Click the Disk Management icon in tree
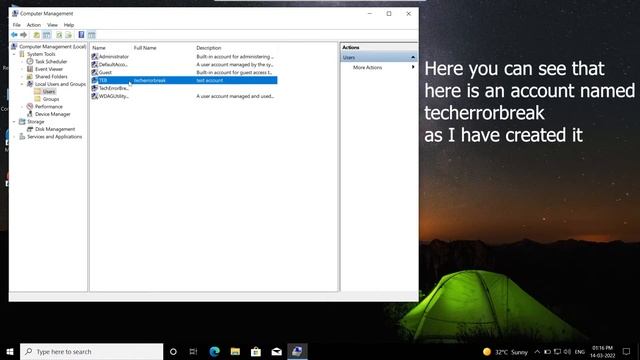The height and width of the screenshot is (360, 640). [x=30, y=129]
